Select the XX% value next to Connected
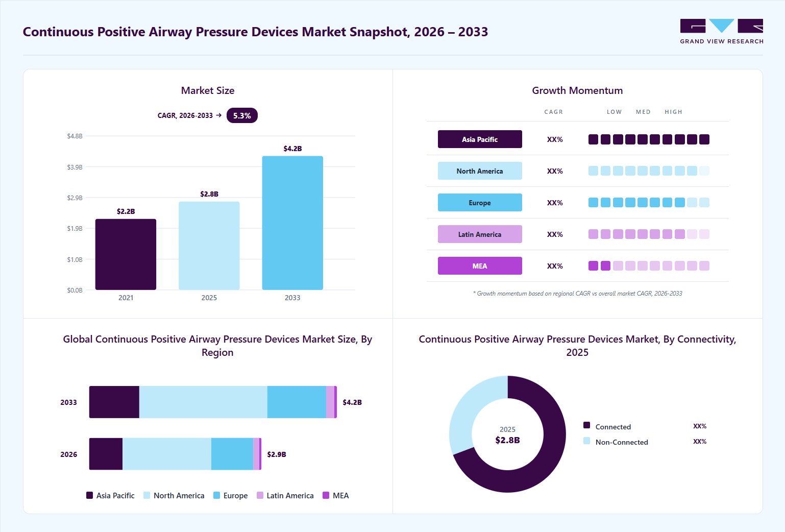The width and height of the screenshot is (785, 532). pyautogui.click(x=700, y=426)
